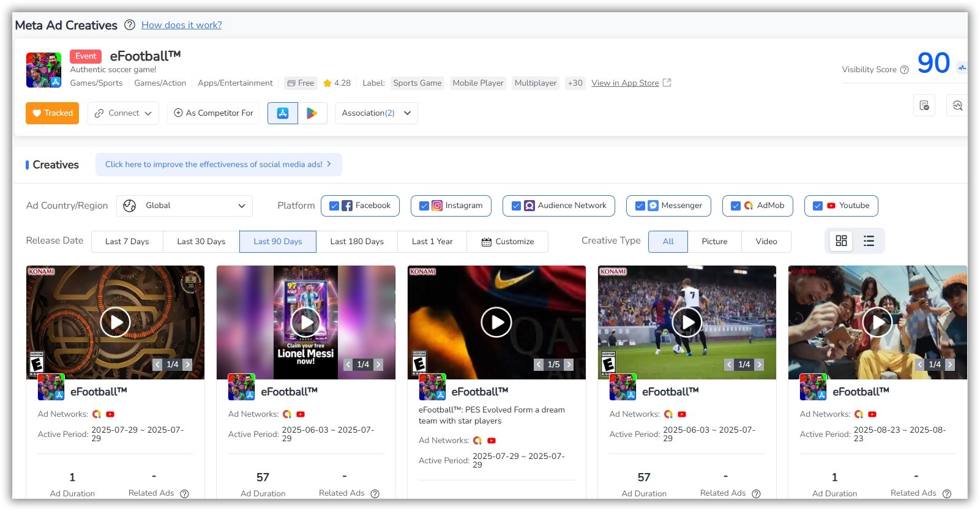Go to previous image on clockwork gears creative
The width and height of the screenshot is (980, 511).
tap(157, 365)
